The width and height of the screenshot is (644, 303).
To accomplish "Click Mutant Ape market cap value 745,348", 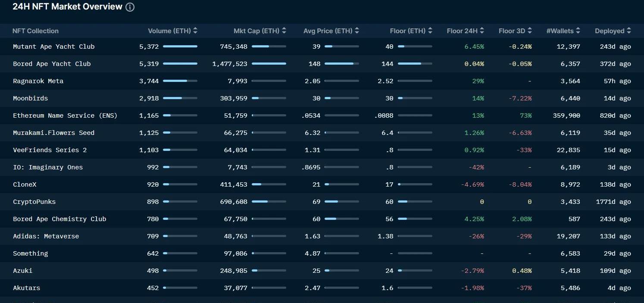I will click(x=234, y=47).
